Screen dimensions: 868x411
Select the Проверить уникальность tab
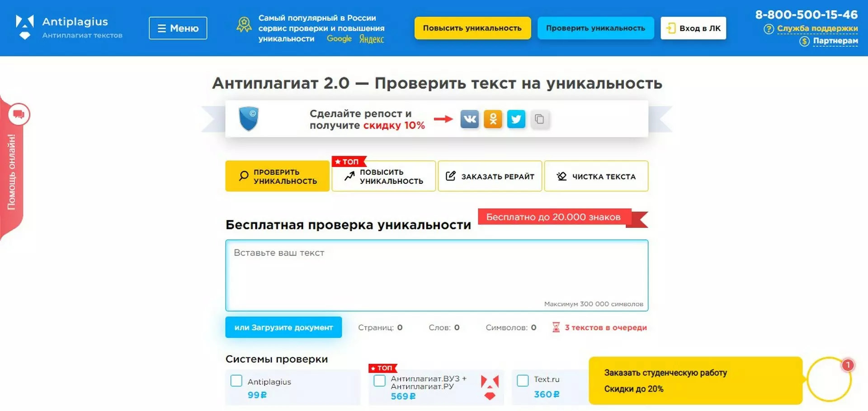[x=277, y=176]
